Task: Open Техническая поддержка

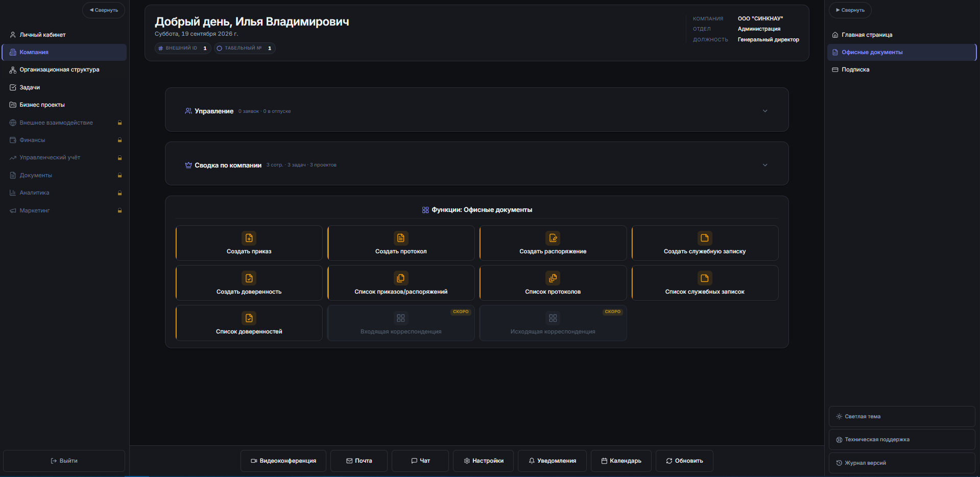Action: (x=902, y=440)
